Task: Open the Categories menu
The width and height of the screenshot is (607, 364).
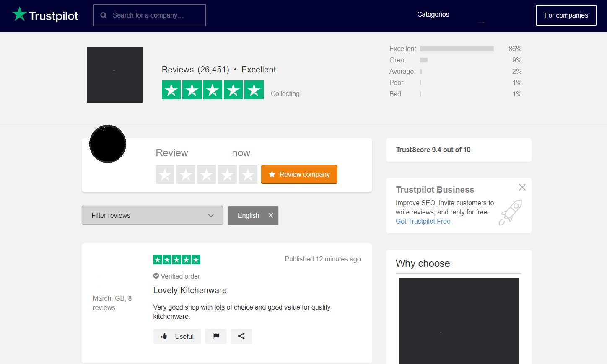Action: [433, 15]
